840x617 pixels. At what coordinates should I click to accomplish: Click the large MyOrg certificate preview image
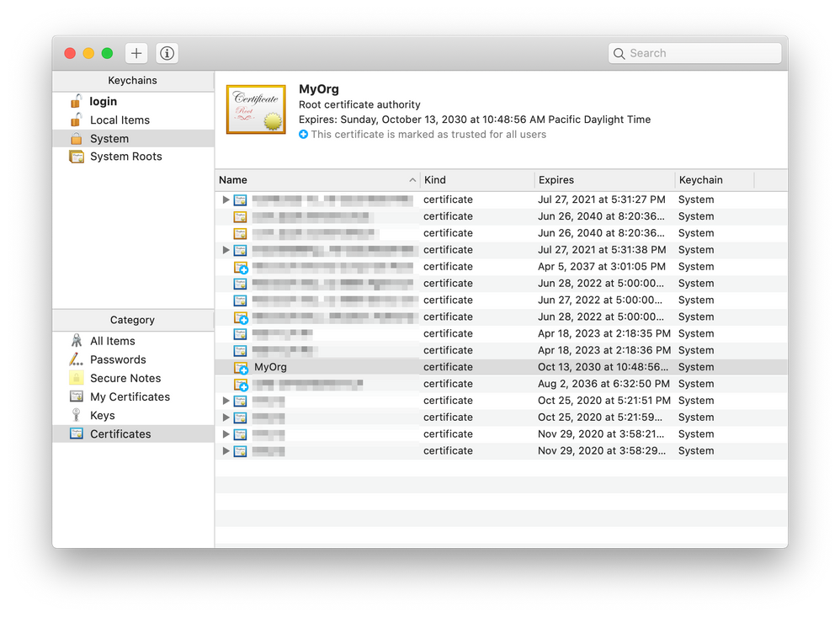click(x=256, y=109)
